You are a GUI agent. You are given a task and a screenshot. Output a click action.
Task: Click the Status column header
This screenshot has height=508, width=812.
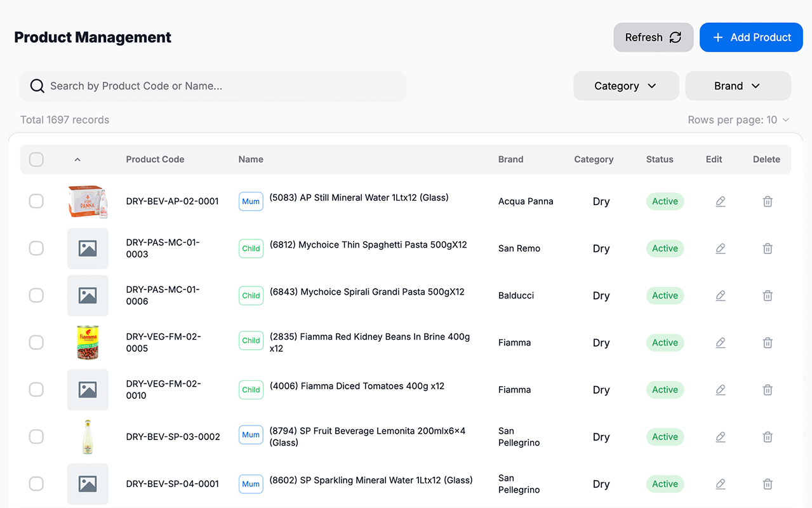(660, 159)
